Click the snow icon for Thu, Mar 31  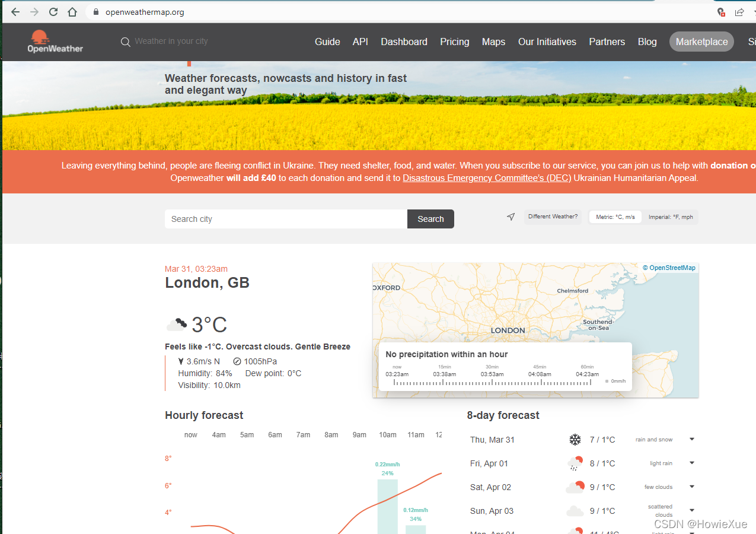(575, 440)
